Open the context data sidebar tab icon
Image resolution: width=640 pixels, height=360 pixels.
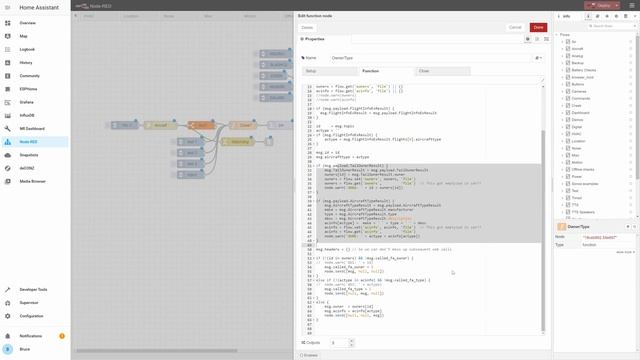[x=626, y=16]
